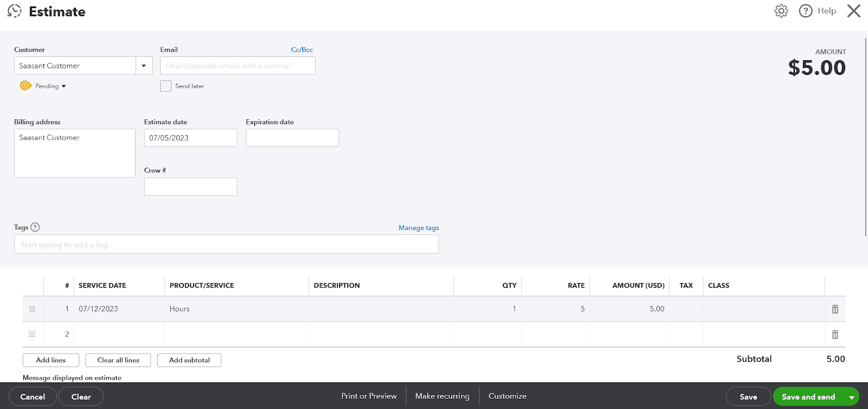
Task: Grab the drag handle of line 1
Action: coord(32,309)
